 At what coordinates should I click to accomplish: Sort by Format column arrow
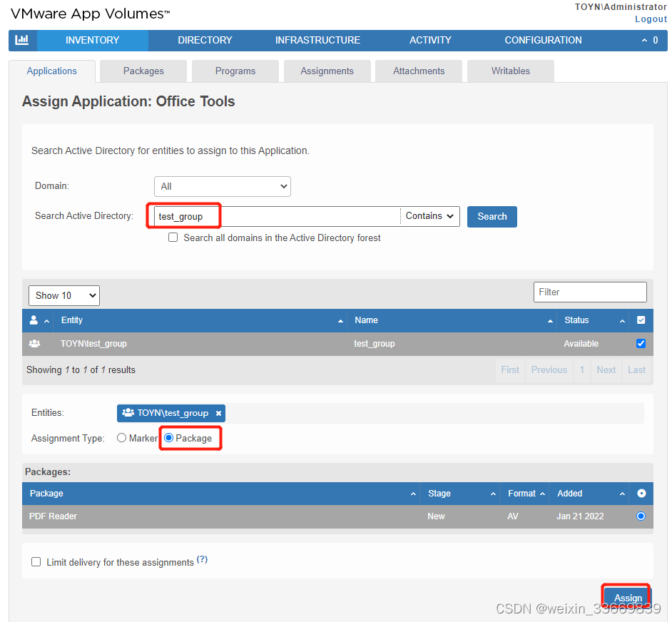tap(542, 494)
